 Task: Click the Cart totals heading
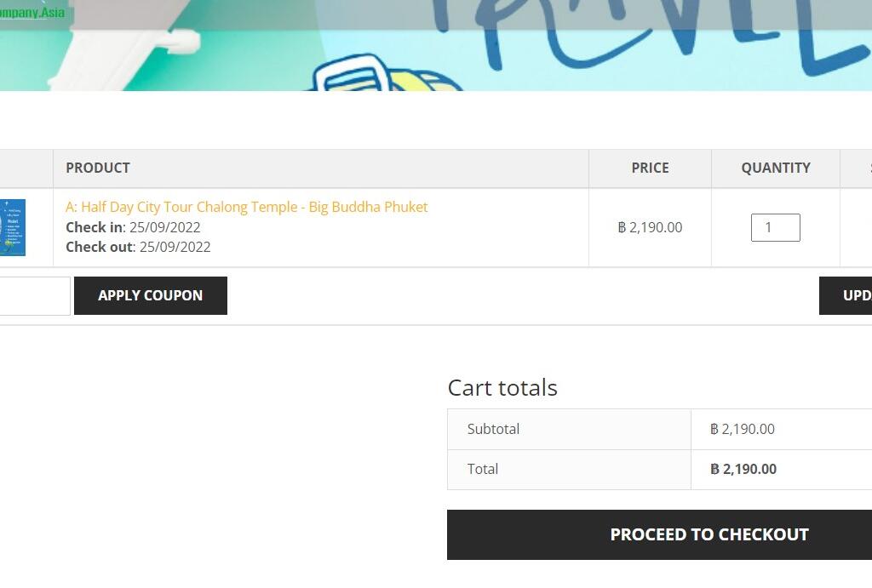502,387
